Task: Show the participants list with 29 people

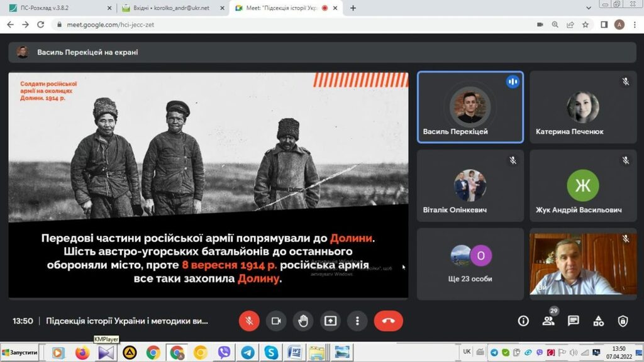Action: pyautogui.click(x=548, y=321)
